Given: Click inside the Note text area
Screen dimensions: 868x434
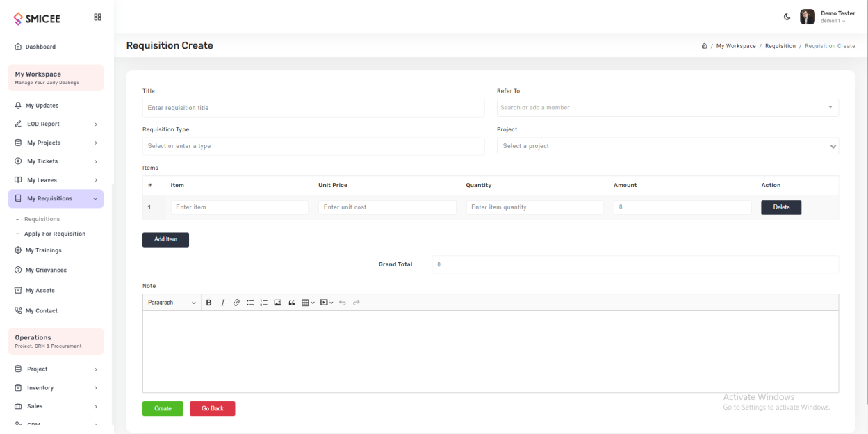Looking at the screenshot, I should (491, 351).
